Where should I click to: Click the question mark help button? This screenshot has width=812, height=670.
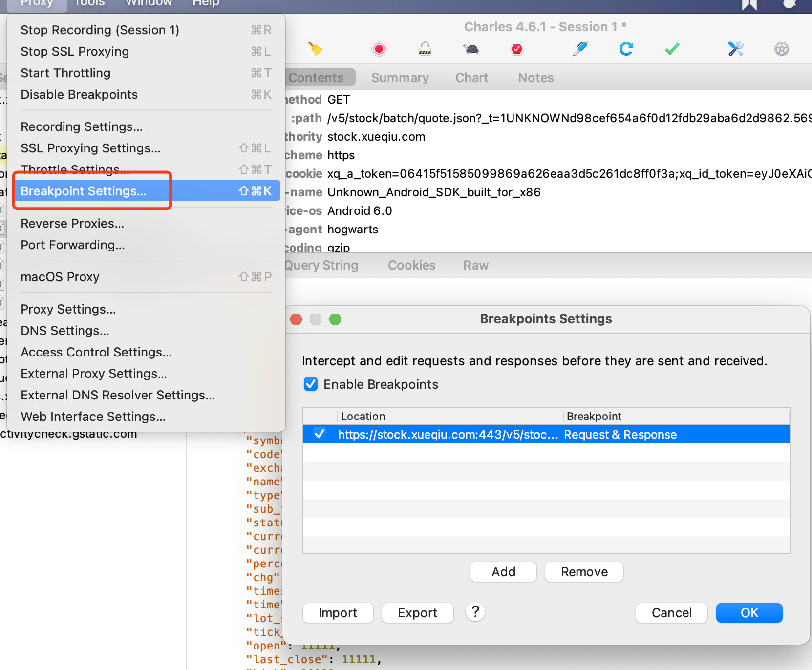pos(475,611)
